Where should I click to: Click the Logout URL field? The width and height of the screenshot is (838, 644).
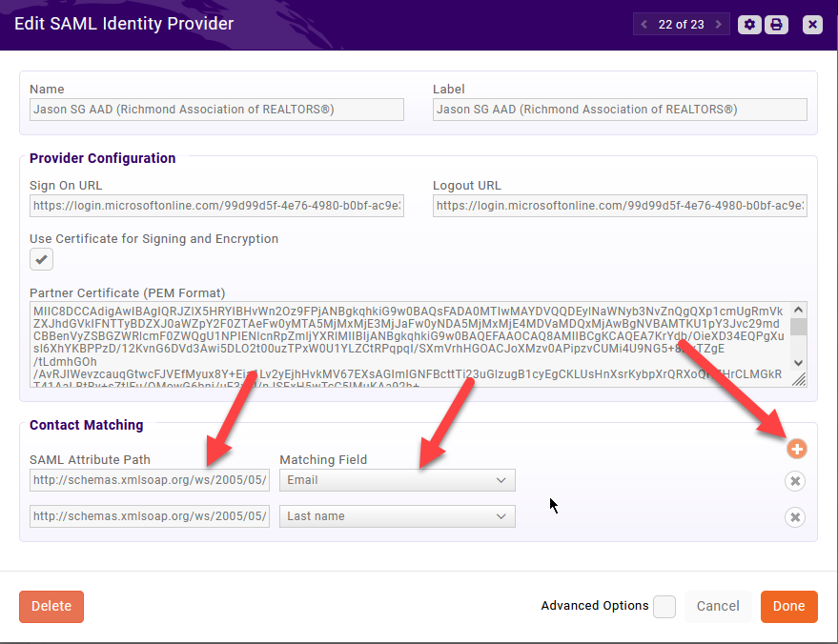(619, 206)
